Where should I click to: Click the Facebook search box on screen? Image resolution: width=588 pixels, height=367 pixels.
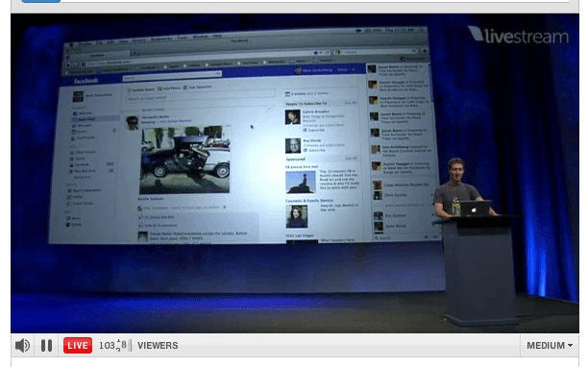point(172,77)
